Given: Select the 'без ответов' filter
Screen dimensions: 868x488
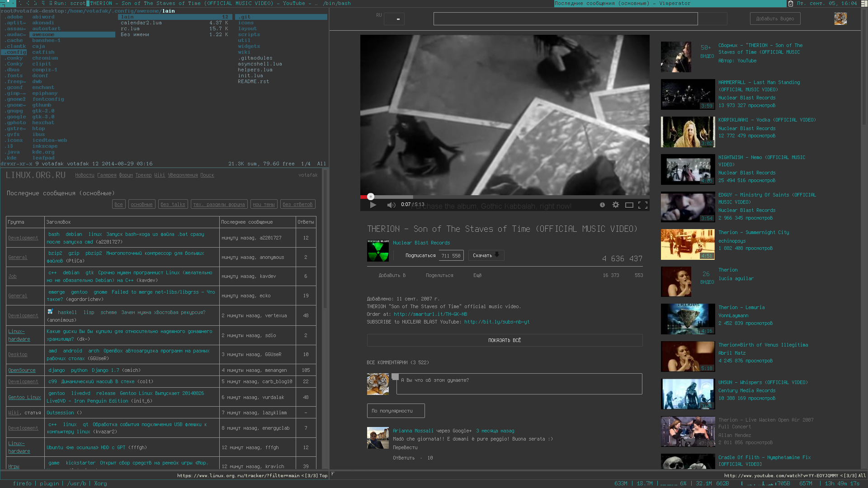Looking at the screenshot, I should coord(297,204).
